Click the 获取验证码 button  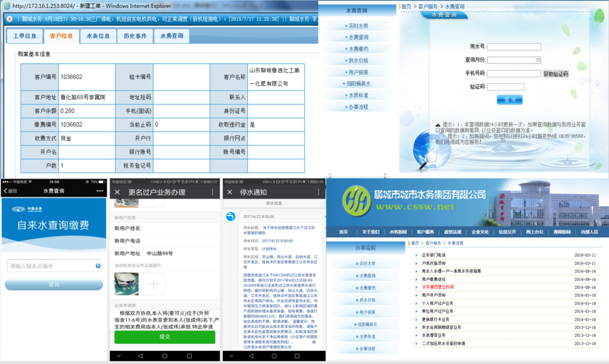(556, 74)
